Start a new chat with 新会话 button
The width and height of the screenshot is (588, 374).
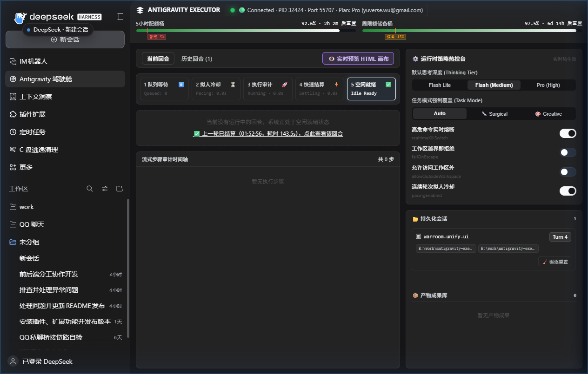[65, 39]
